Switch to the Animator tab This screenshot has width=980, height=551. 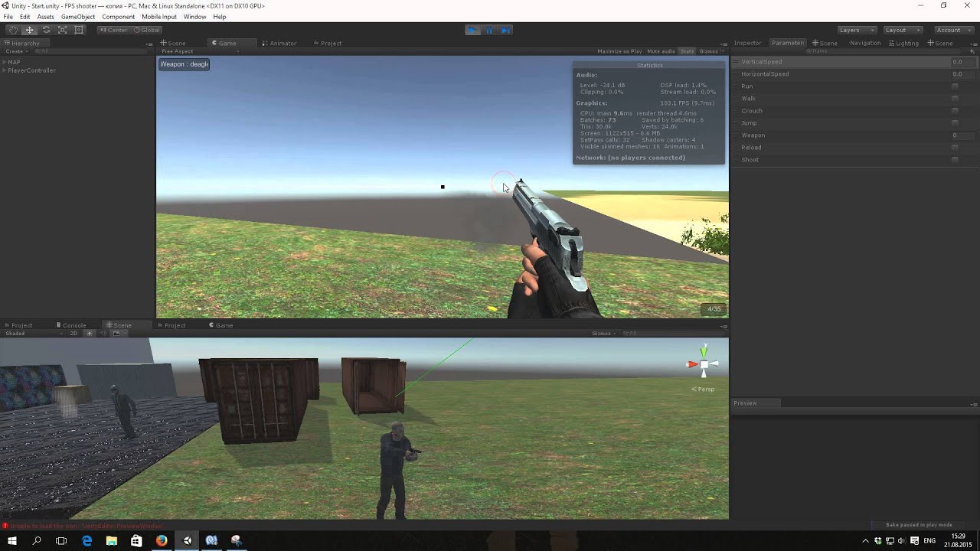(279, 43)
